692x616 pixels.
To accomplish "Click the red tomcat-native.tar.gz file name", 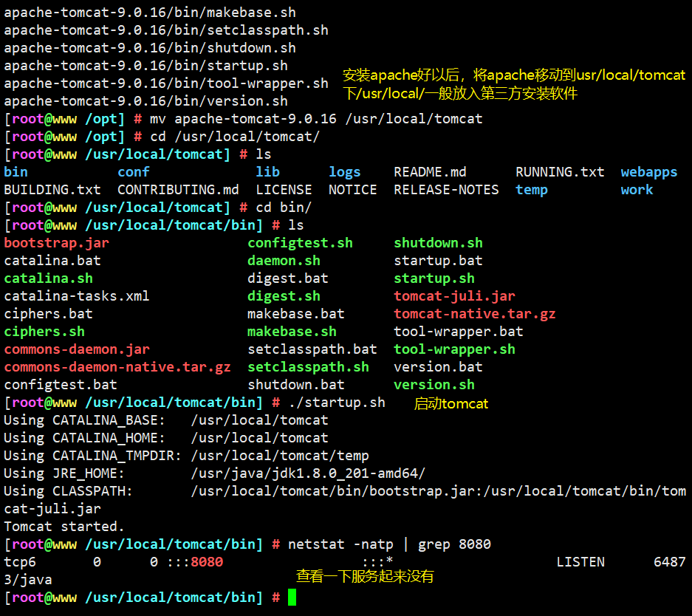I will tap(474, 314).
